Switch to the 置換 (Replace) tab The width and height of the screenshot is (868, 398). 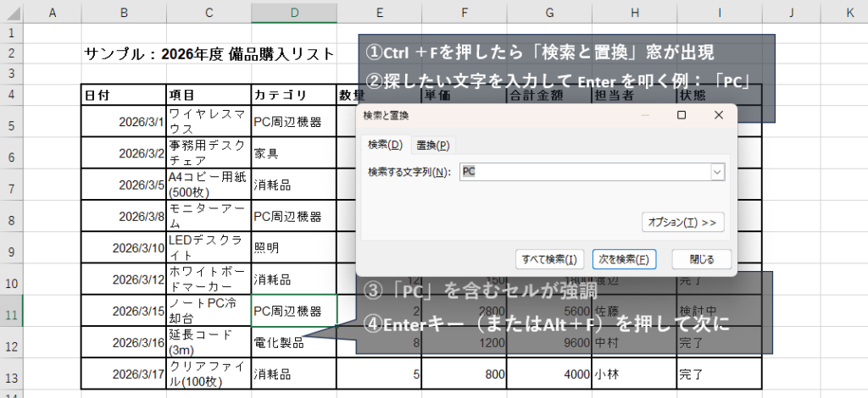[x=432, y=145]
